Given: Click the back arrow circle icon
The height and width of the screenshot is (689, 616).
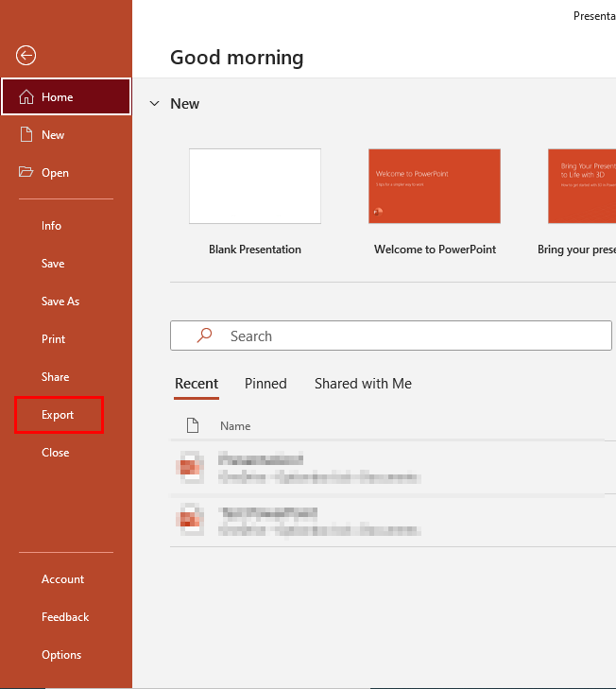Looking at the screenshot, I should tap(26, 56).
